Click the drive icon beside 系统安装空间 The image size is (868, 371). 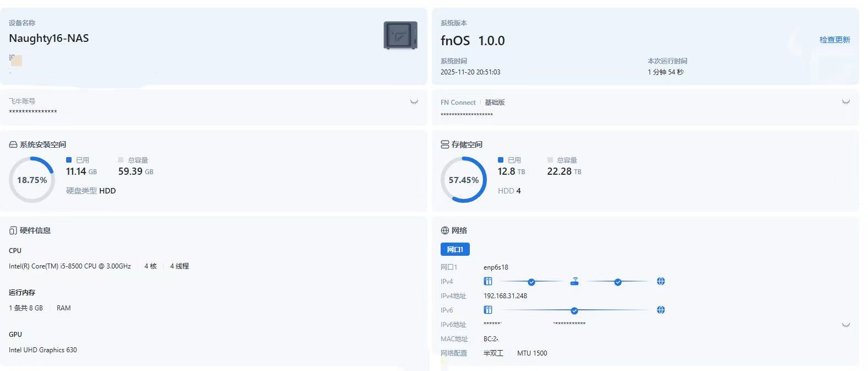[13, 144]
